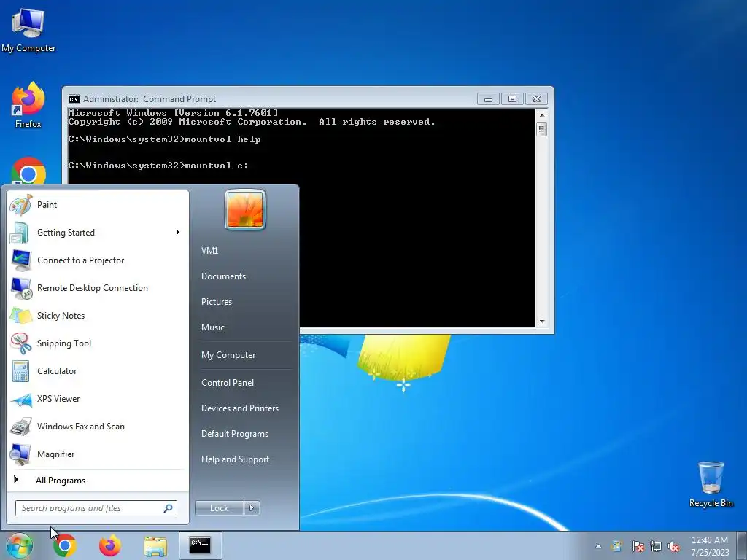Open Documents from the Start menu
The height and width of the screenshot is (560, 747).
223,276
